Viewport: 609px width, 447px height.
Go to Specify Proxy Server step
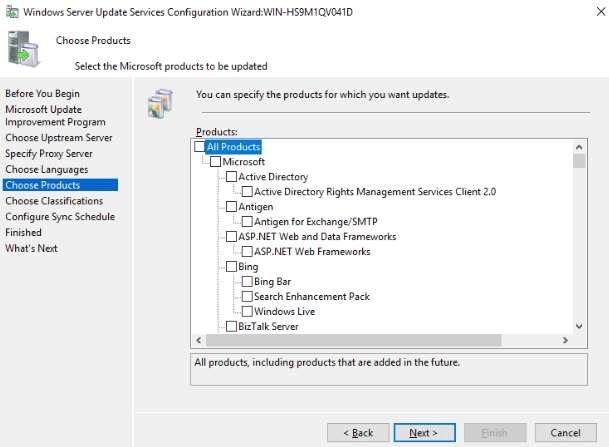[x=49, y=154]
